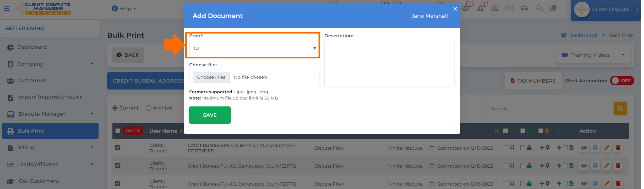Click the money bill icon in the header
Screen dimensions: 644x189
pyautogui.click(x=509, y=8)
